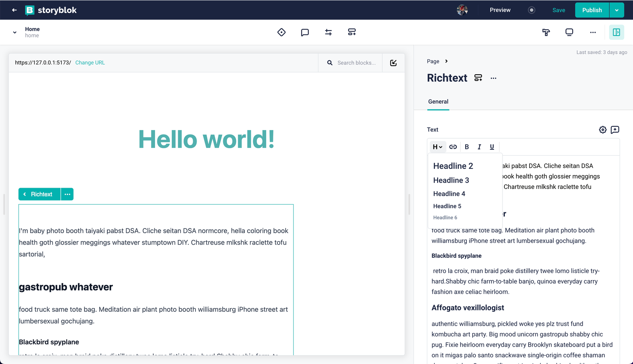Toggle bold formatting
This screenshot has height=364, width=633.
pyautogui.click(x=467, y=147)
